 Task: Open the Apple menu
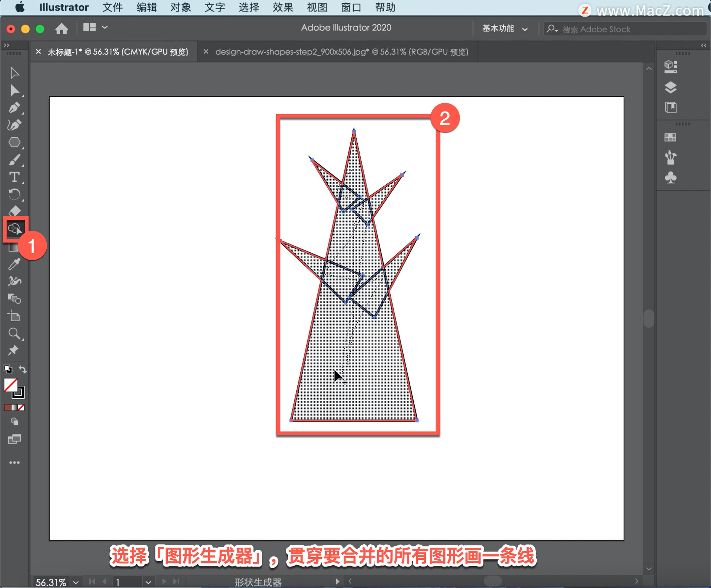(20, 7)
